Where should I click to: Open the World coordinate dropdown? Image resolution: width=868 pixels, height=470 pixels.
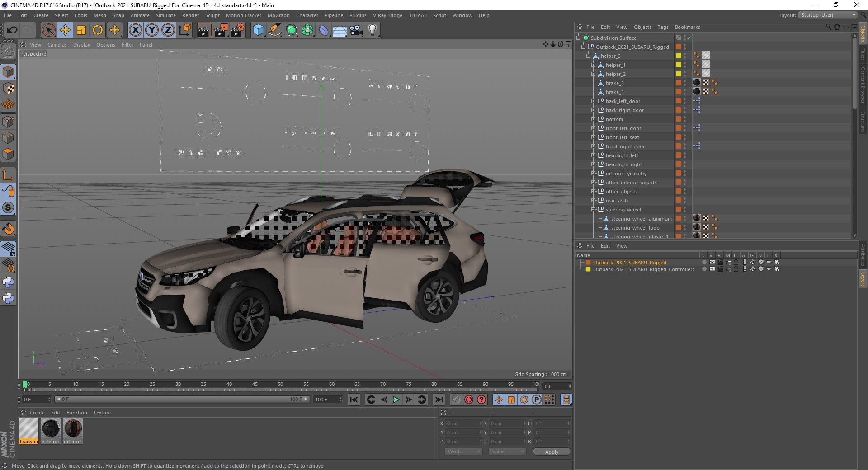click(x=463, y=451)
